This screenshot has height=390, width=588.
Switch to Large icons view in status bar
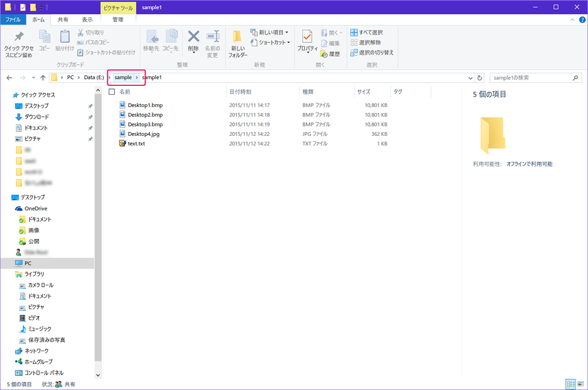580,384
